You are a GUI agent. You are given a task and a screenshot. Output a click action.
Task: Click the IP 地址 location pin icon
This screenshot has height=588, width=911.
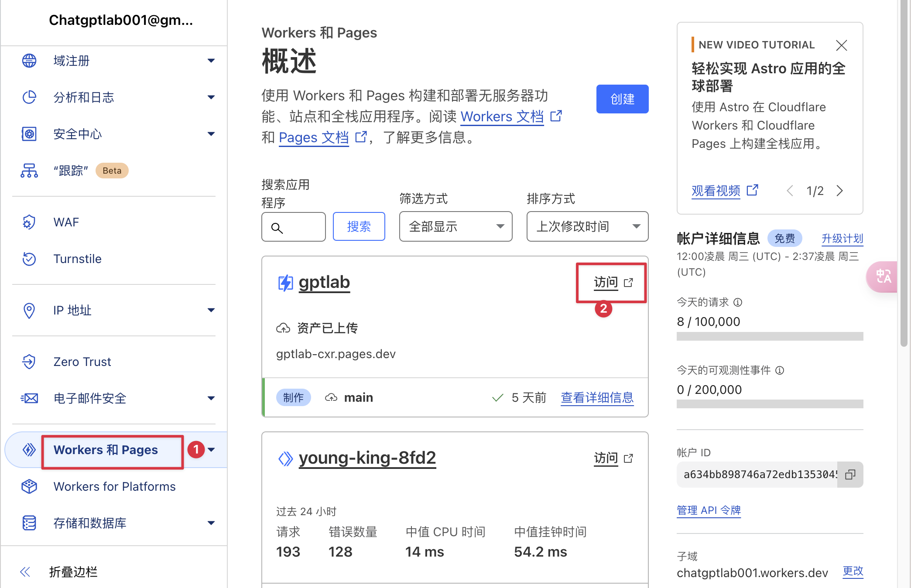(29, 311)
